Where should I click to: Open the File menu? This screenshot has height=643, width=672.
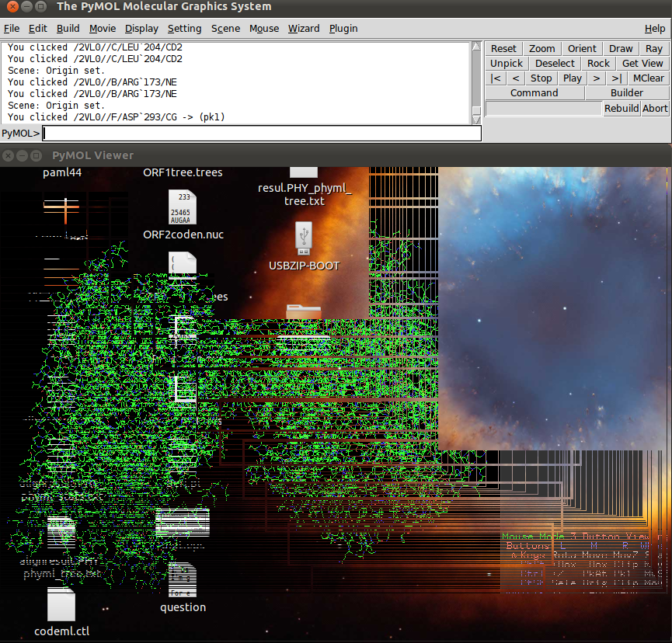[12, 29]
